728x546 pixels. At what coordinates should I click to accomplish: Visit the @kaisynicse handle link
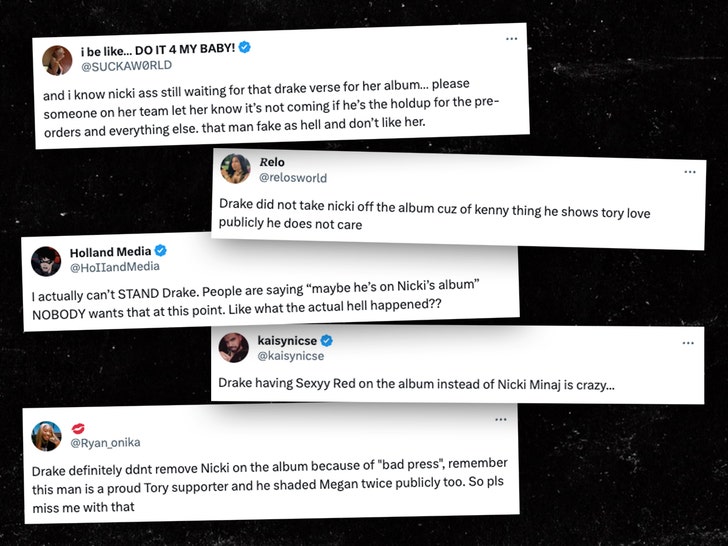pos(291,357)
